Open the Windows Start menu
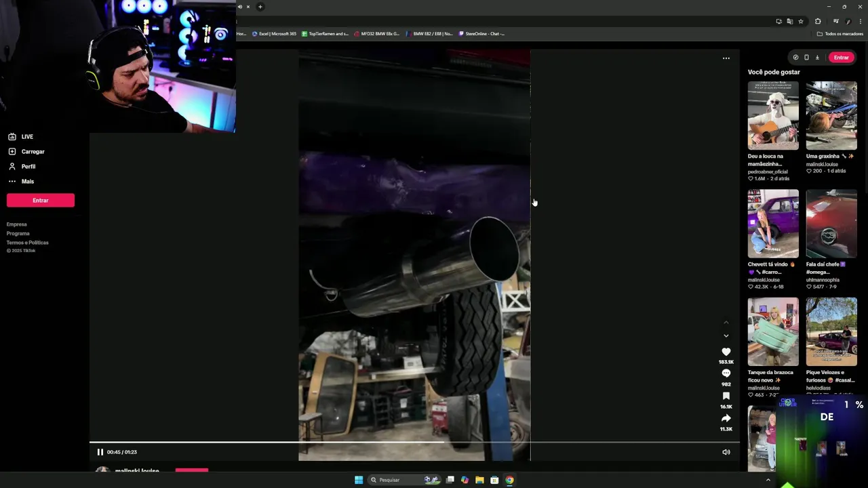This screenshot has height=488, width=868. click(359, 480)
